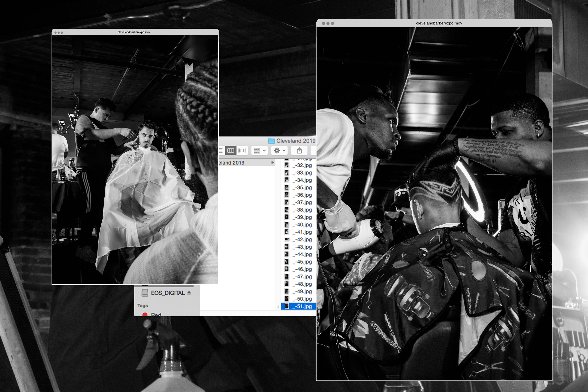The image size is (588, 392).
Task: Click the left video window's haircut image
Action: pyautogui.click(x=135, y=159)
